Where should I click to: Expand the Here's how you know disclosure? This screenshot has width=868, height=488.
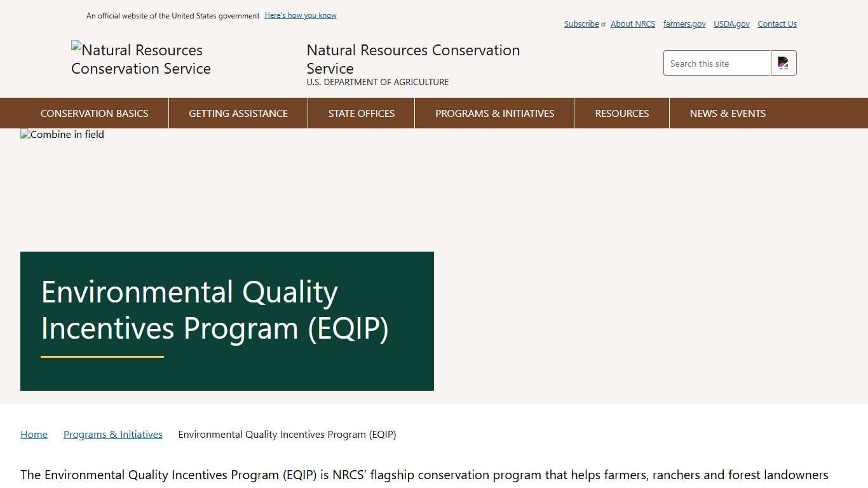pos(300,15)
